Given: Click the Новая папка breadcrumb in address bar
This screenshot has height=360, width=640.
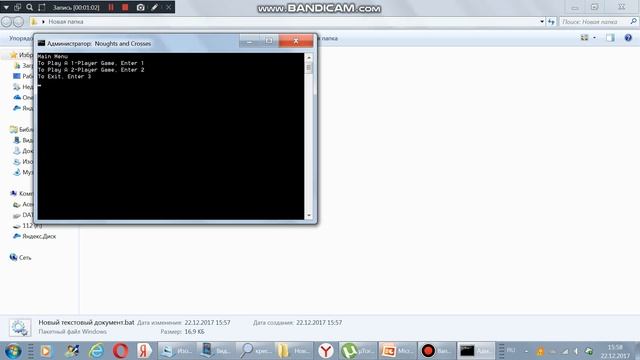Looking at the screenshot, I should [66, 22].
